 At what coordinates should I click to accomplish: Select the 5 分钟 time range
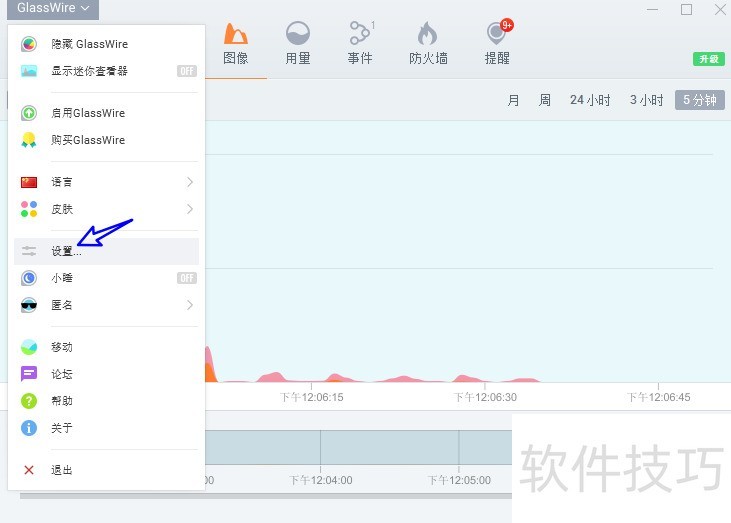[x=700, y=100]
